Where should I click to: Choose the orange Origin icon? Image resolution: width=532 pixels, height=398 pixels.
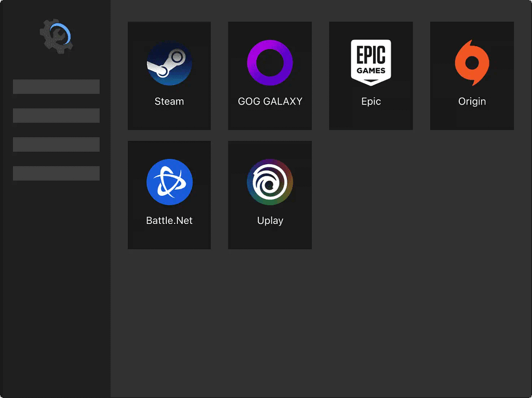472,63
